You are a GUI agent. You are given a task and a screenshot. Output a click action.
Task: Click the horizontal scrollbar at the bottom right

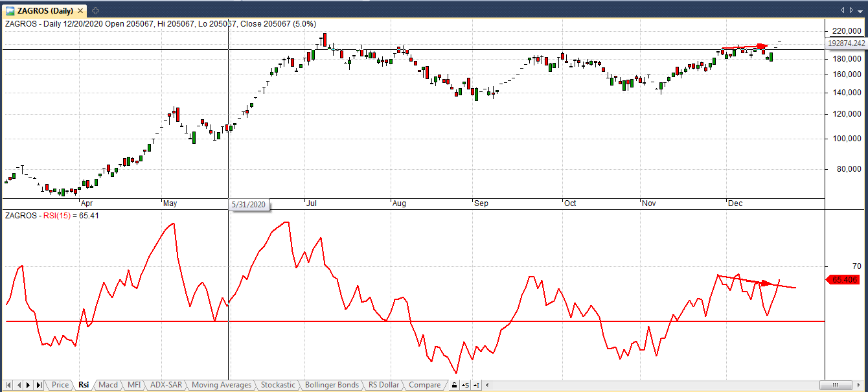pos(842,385)
